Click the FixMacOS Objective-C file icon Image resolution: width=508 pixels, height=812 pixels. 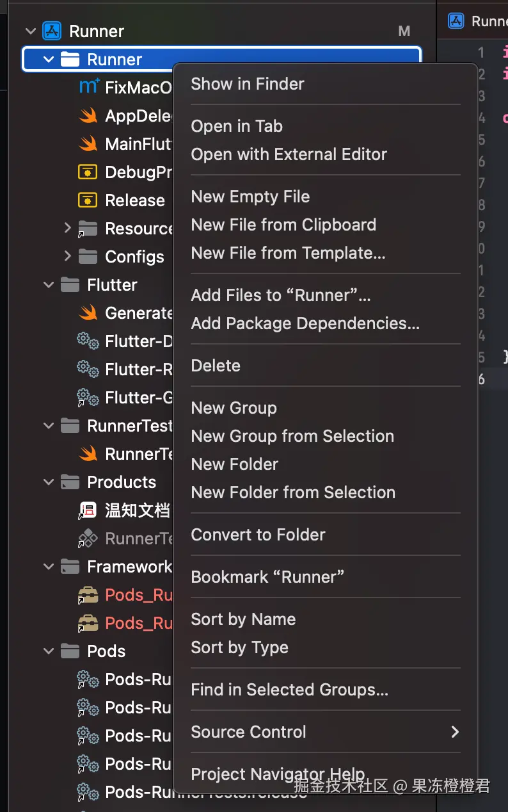(x=88, y=87)
